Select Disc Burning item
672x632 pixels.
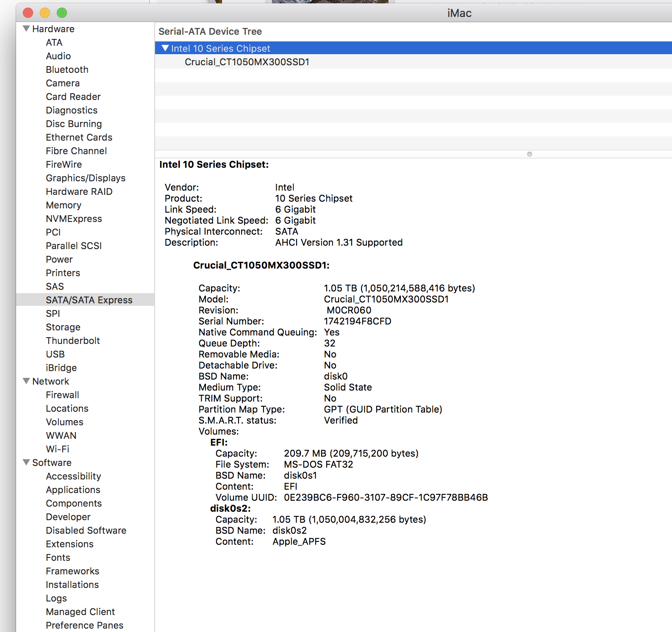pyautogui.click(x=74, y=124)
